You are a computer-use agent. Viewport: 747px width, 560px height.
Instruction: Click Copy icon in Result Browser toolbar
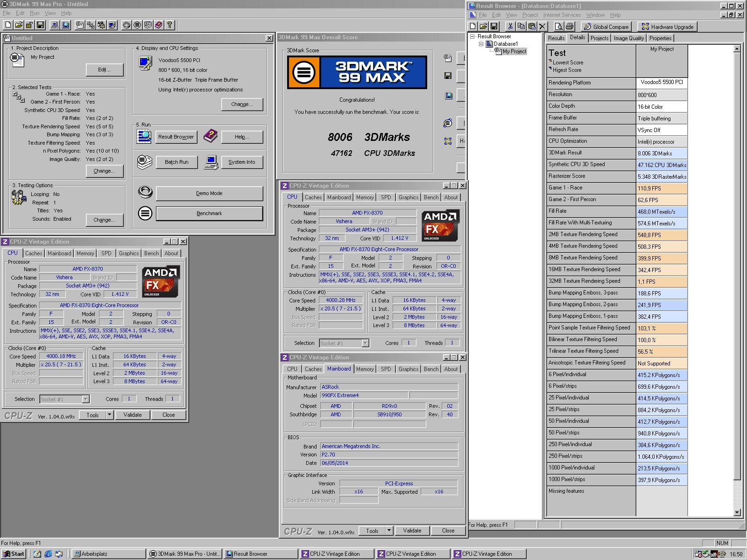pos(521,27)
